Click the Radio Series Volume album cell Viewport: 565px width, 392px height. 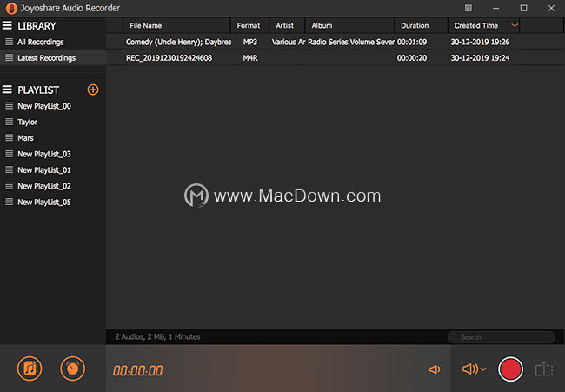point(351,42)
